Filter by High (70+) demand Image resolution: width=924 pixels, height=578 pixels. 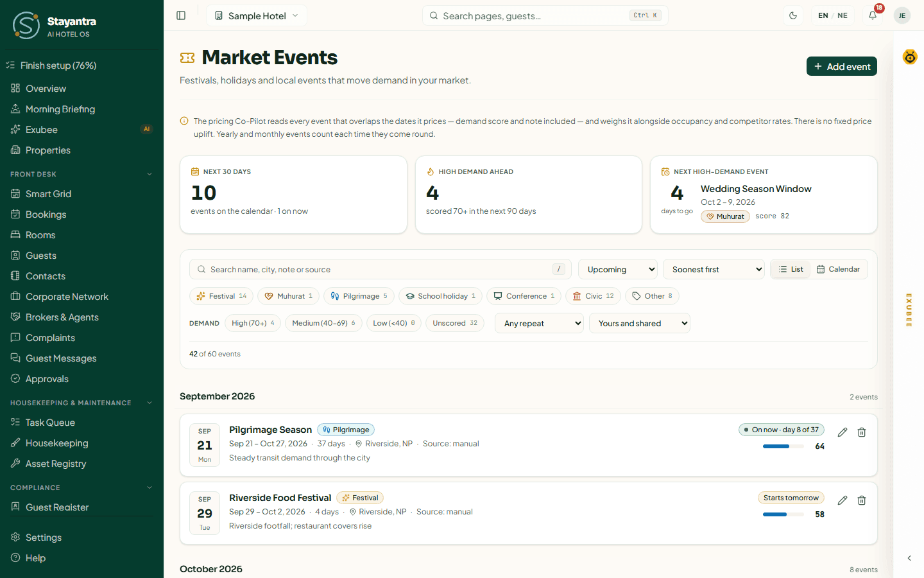(x=253, y=323)
